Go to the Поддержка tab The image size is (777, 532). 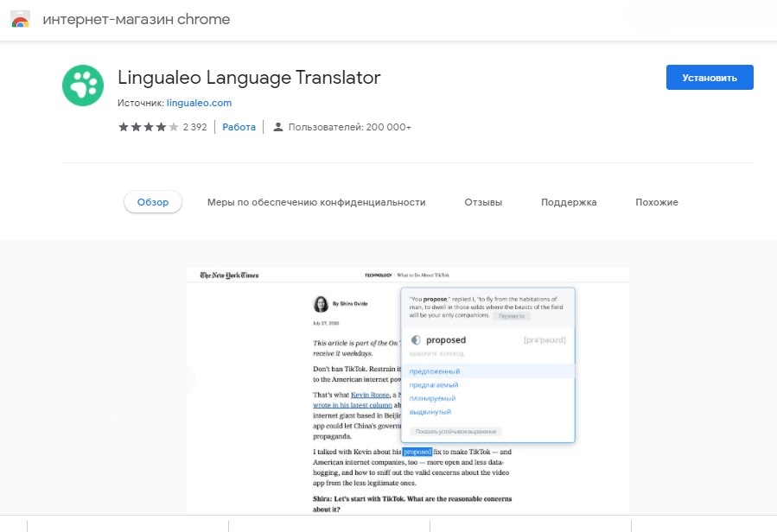pyautogui.click(x=569, y=202)
